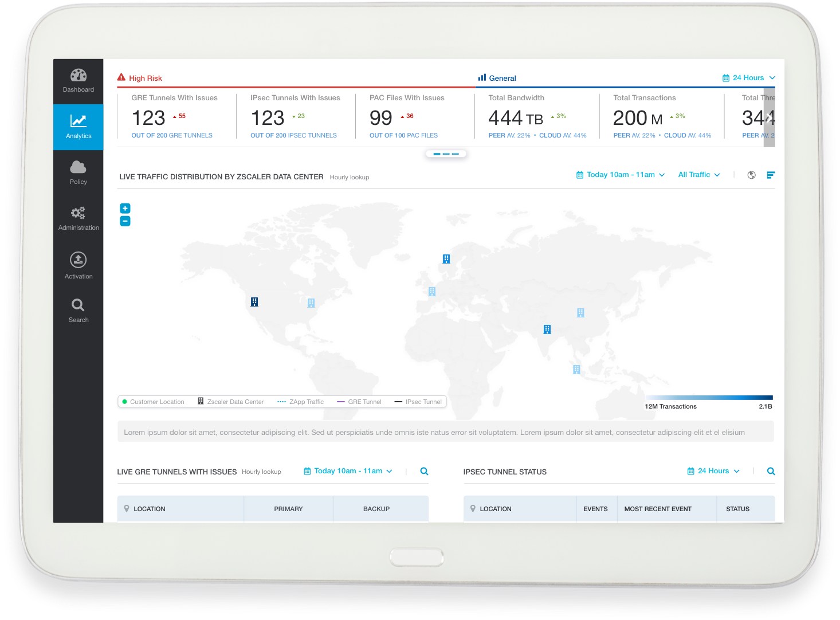This screenshot has height=620, width=840.
Task: Zoom out on the map
Action: click(125, 221)
